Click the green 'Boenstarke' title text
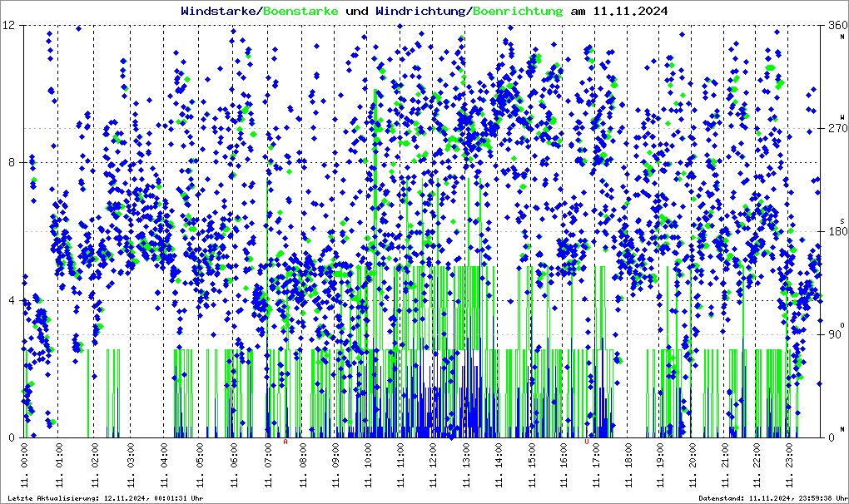The image size is (849, 504). 300,12
